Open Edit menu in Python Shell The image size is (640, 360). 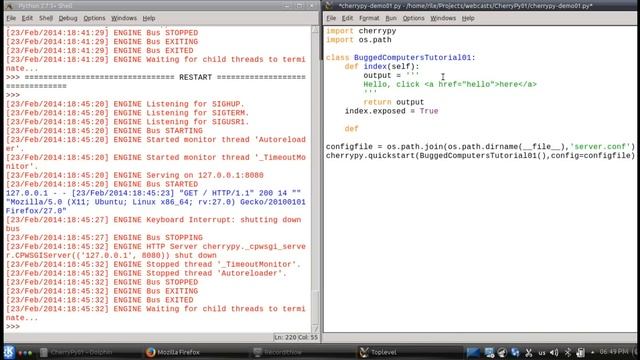[x=27, y=18]
